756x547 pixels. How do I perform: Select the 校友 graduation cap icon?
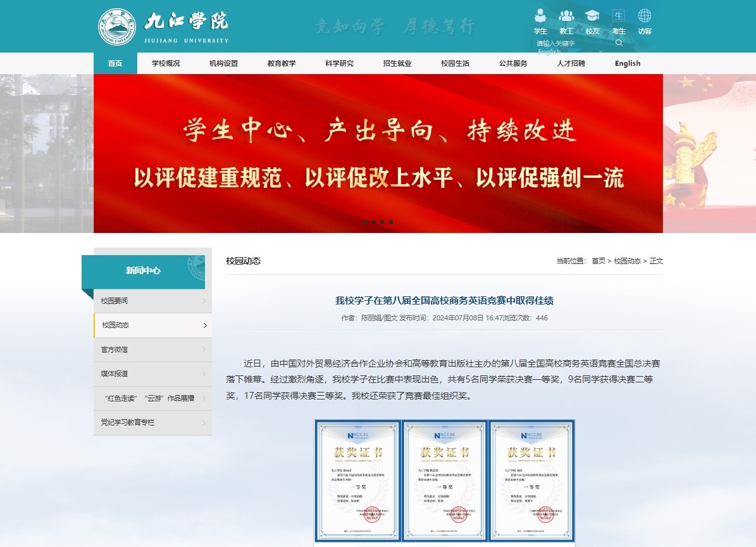point(592,16)
